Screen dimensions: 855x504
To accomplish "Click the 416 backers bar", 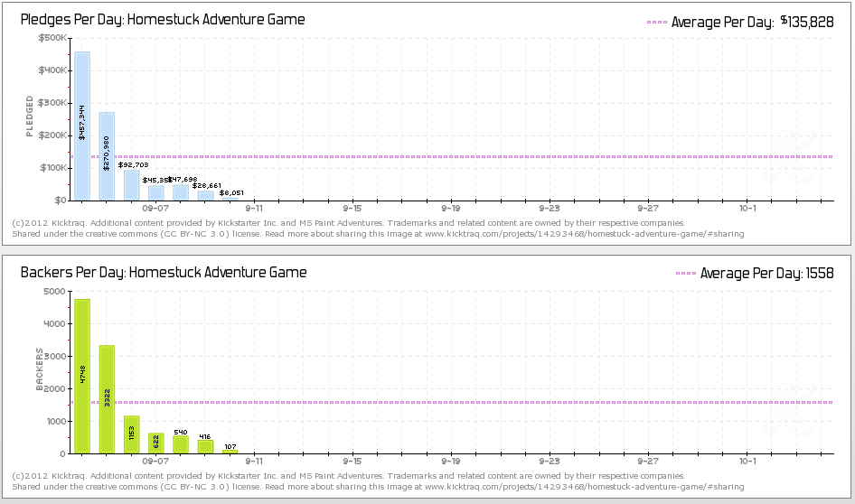I will point(205,446).
